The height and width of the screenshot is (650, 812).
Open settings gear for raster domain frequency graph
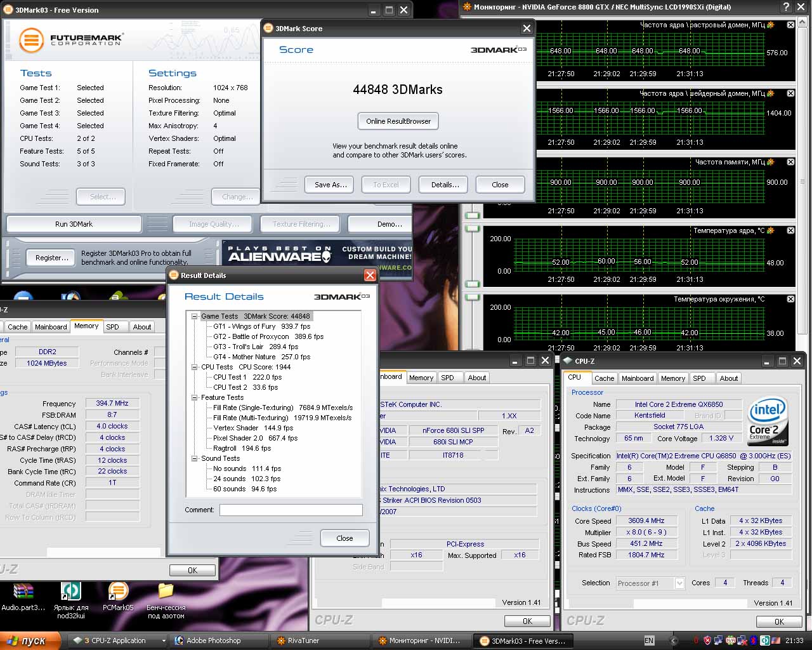[x=771, y=25]
